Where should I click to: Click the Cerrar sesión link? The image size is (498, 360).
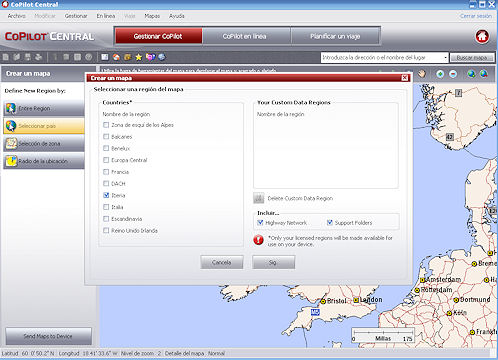click(x=476, y=16)
